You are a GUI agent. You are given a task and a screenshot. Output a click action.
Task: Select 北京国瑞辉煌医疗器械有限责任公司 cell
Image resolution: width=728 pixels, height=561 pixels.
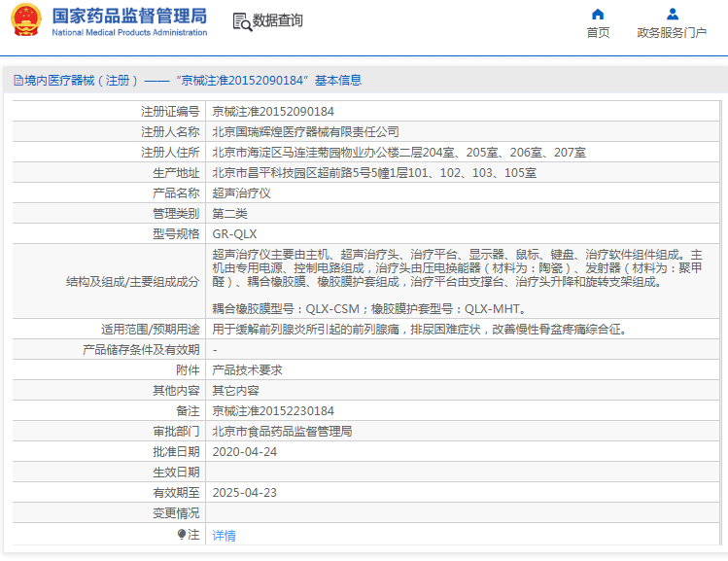pos(305,132)
